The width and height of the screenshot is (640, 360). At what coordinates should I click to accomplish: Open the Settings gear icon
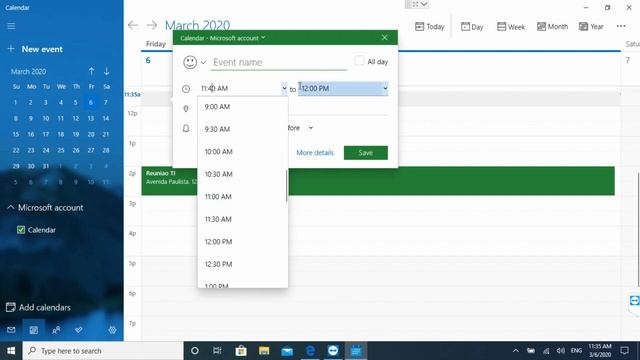(x=112, y=330)
